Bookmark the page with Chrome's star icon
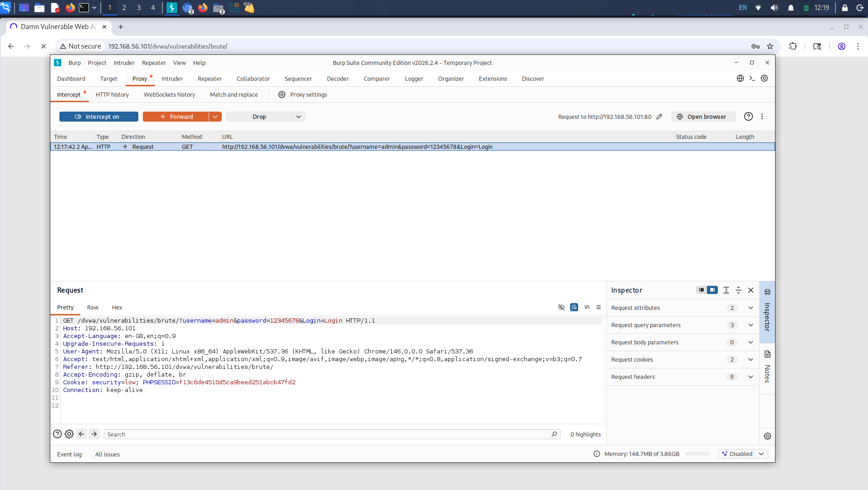The height and width of the screenshot is (490, 868). coord(770,46)
